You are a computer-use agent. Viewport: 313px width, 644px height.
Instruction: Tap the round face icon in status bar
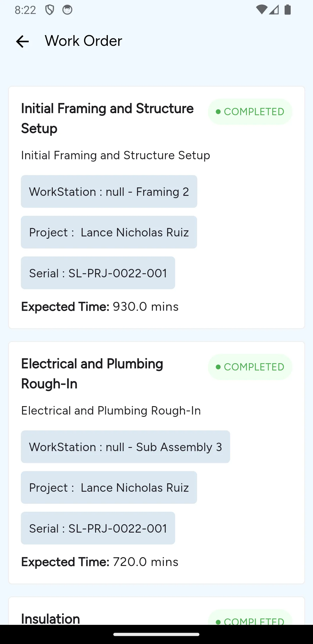67,10
